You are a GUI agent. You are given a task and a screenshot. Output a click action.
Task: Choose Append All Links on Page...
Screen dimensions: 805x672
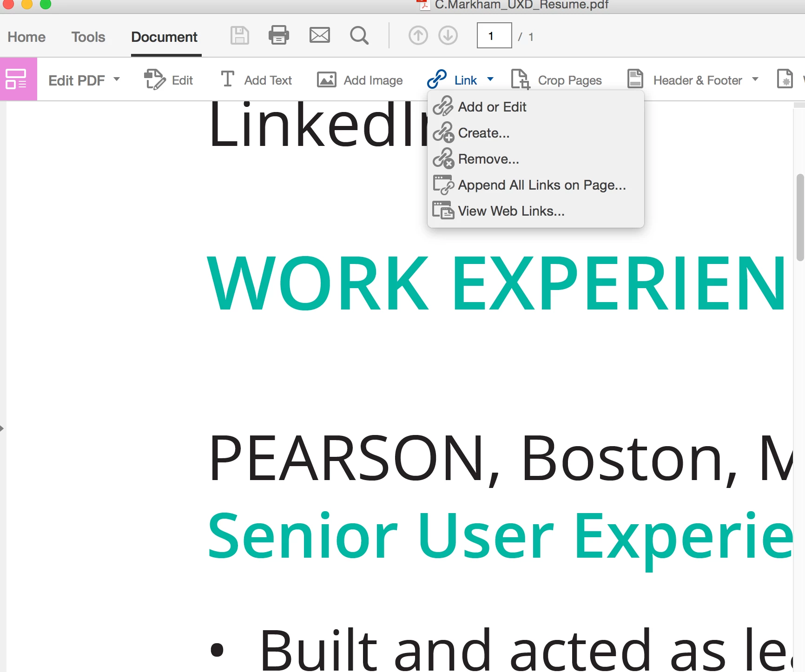point(535,185)
